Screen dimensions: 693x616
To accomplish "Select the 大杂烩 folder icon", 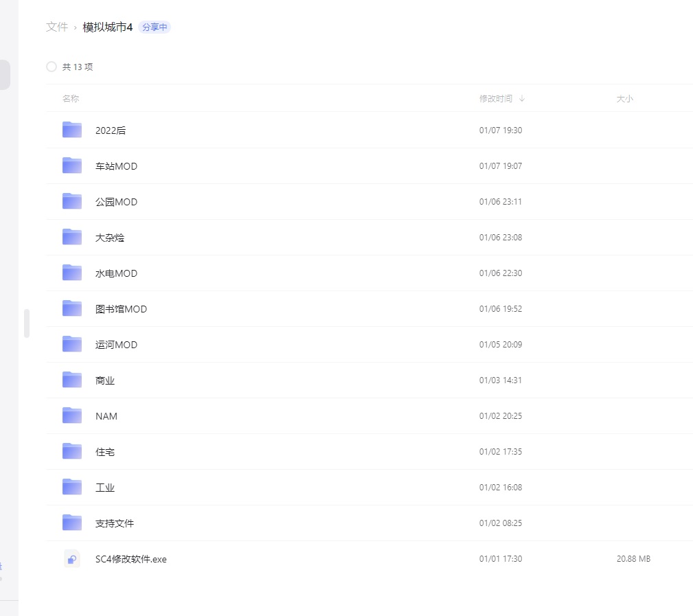I will [x=72, y=237].
